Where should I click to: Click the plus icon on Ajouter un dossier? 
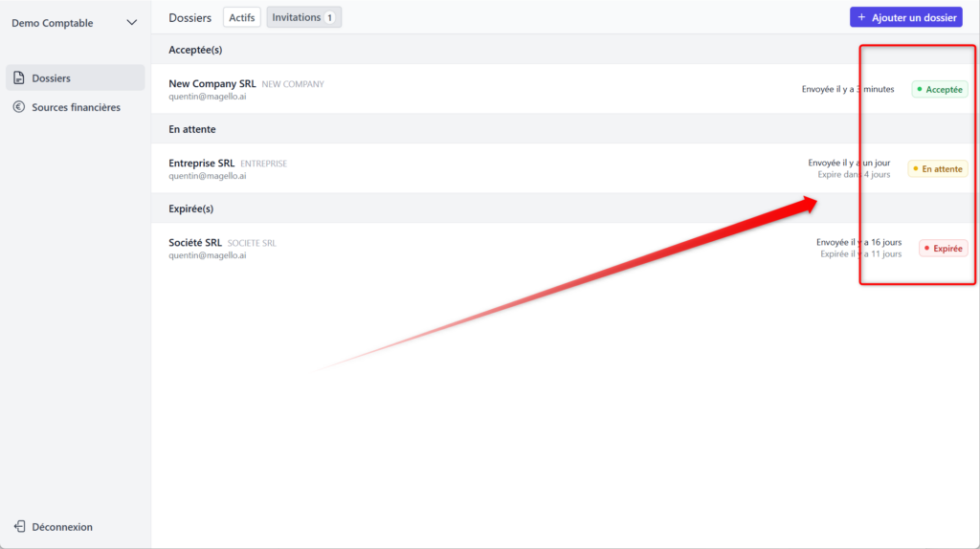(861, 17)
